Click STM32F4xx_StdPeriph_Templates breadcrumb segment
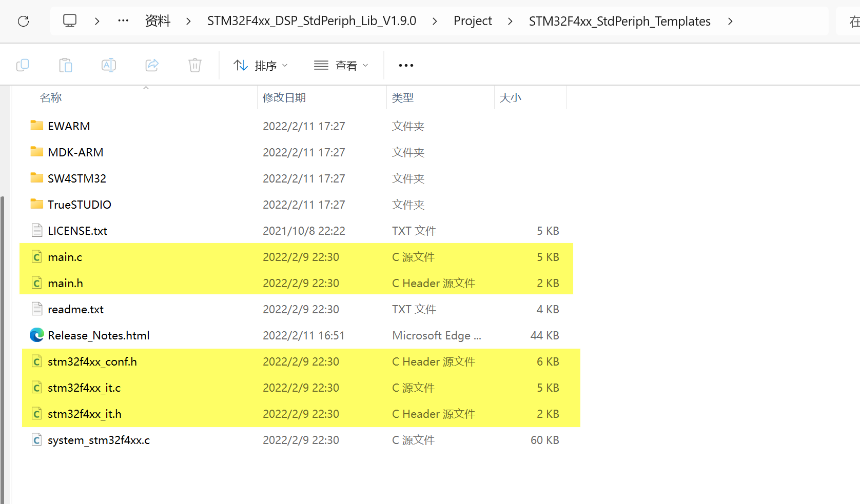The height and width of the screenshot is (504, 860). click(620, 21)
